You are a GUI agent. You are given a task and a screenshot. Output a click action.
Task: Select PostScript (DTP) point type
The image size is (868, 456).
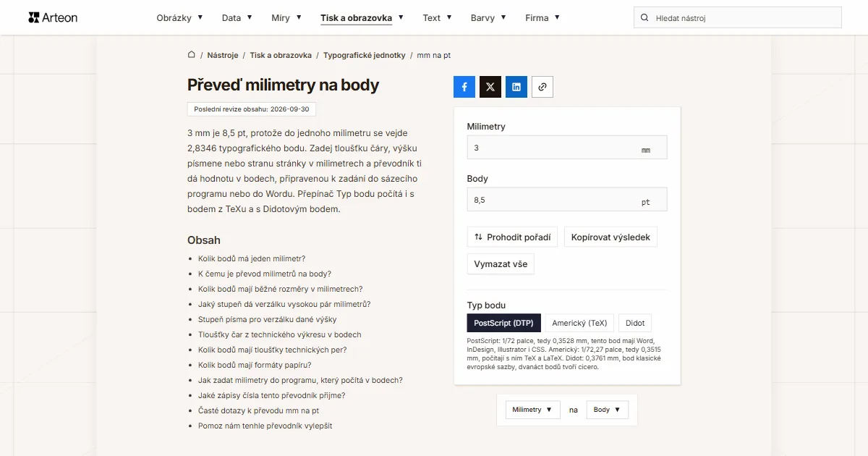coord(503,323)
